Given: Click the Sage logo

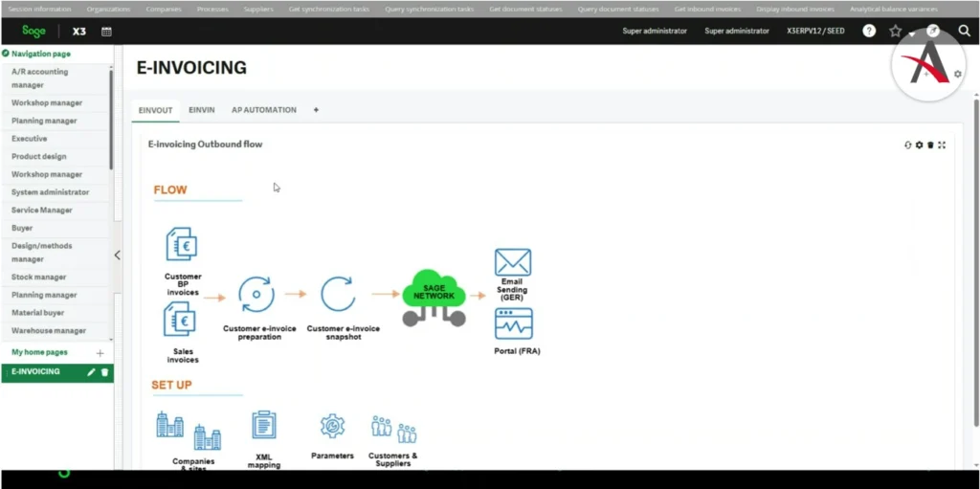Looking at the screenshot, I should (x=33, y=31).
